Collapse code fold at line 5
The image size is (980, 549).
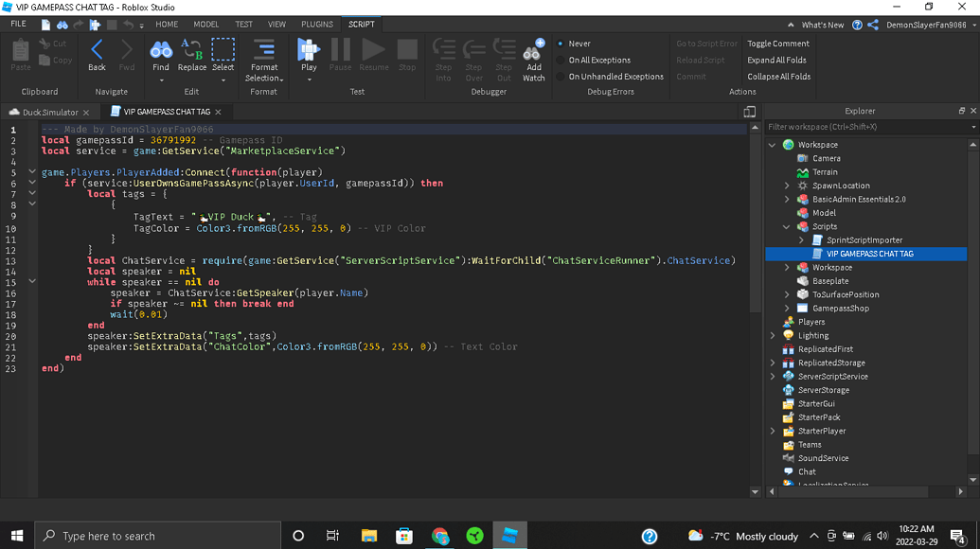(32, 171)
